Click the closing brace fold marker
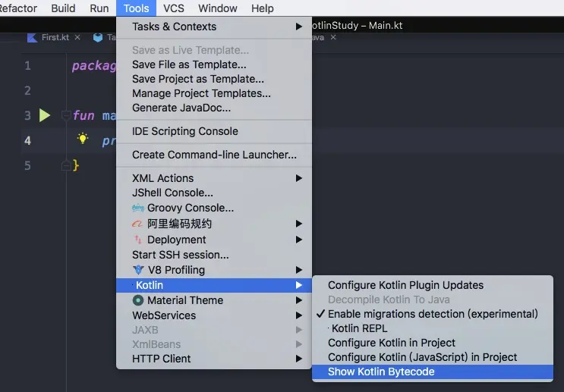 pyautogui.click(x=66, y=165)
